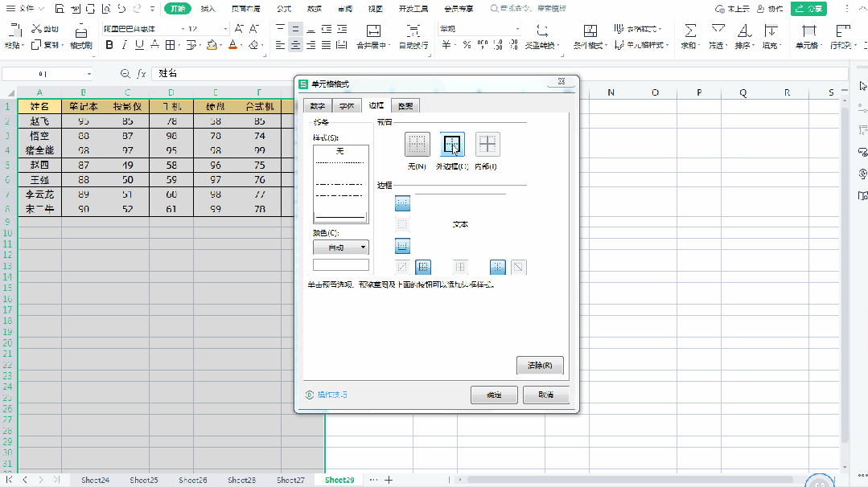The image size is (868, 487).
Task: Toggle the right border button
Action: (x=498, y=267)
